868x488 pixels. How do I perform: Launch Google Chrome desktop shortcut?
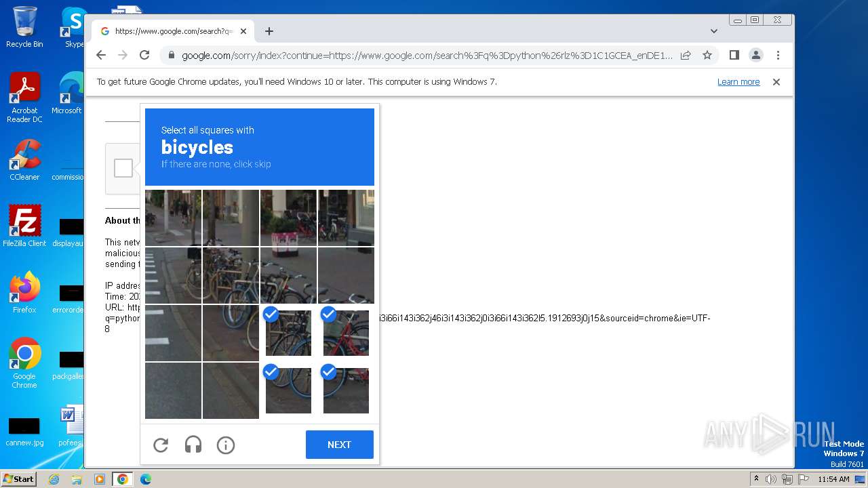pyautogui.click(x=24, y=363)
